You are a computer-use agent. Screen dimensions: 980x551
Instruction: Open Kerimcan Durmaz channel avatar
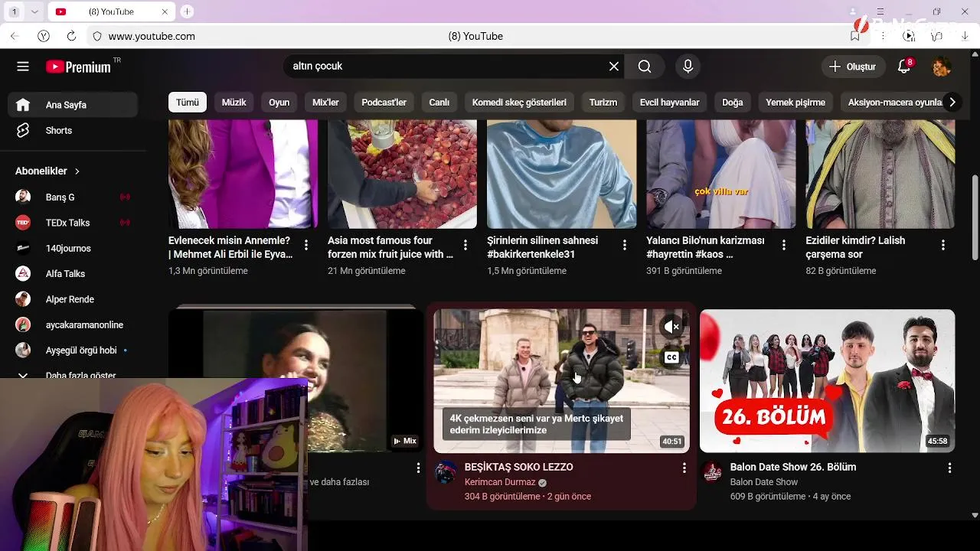point(446,471)
